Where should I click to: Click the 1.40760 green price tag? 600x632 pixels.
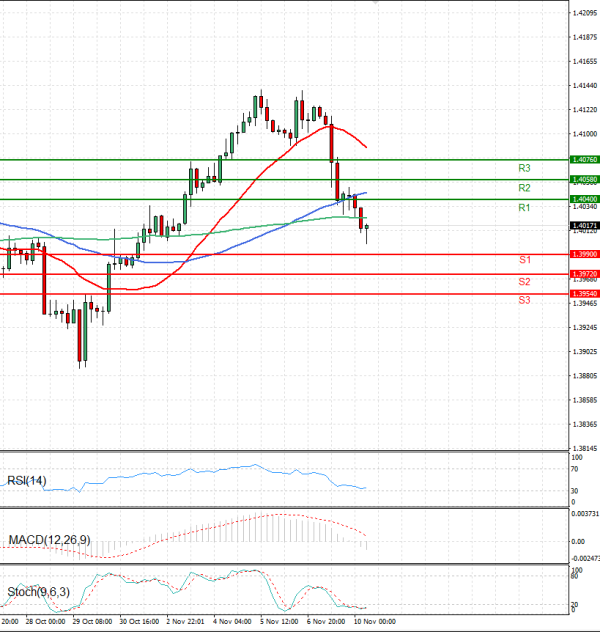pyautogui.click(x=584, y=160)
